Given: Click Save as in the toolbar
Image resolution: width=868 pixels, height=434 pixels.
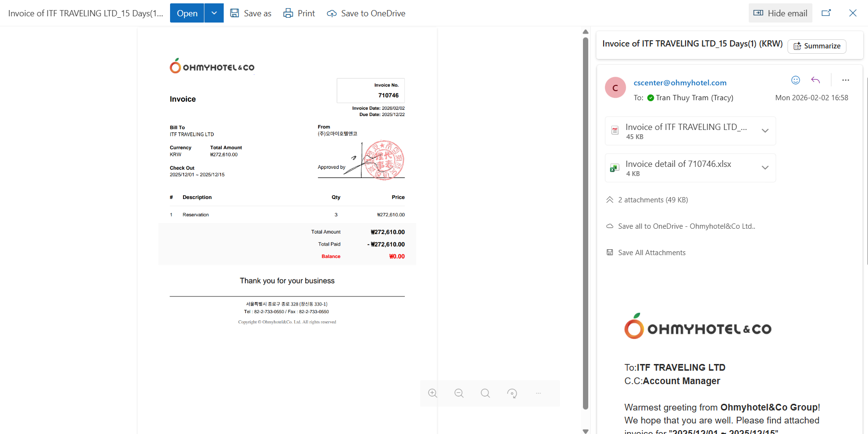Looking at the screenshot, I should click(251, 13).
